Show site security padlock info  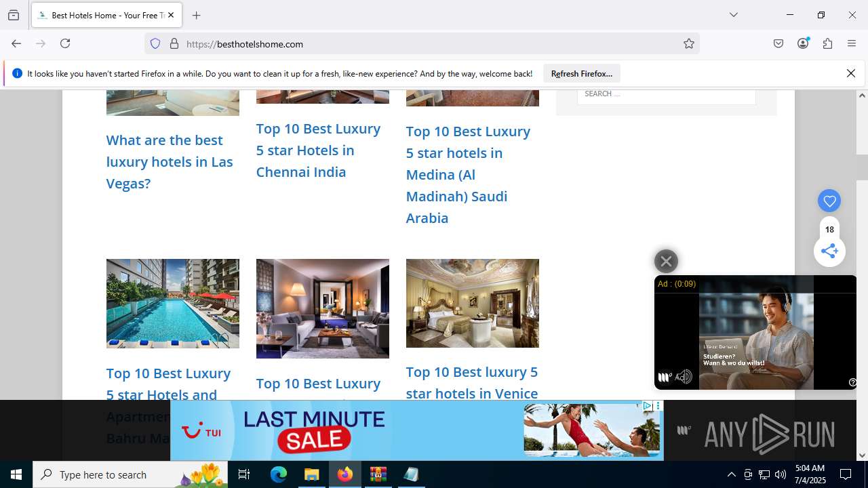tap(174, 43)
